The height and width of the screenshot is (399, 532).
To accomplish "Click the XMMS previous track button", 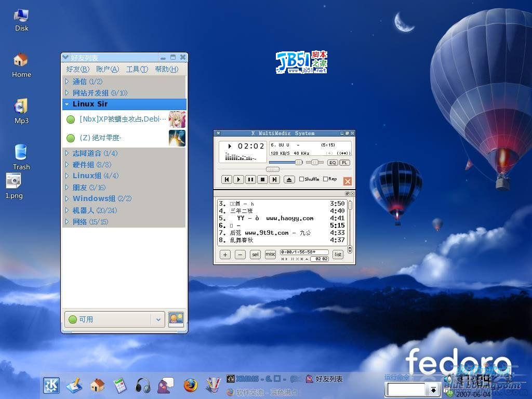I will tap(227, 180).
